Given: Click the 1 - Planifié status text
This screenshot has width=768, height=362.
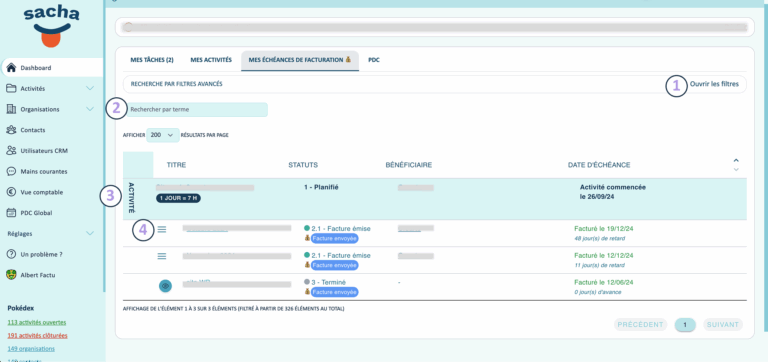Looking at the screenshot, I should tap(321, 188).
